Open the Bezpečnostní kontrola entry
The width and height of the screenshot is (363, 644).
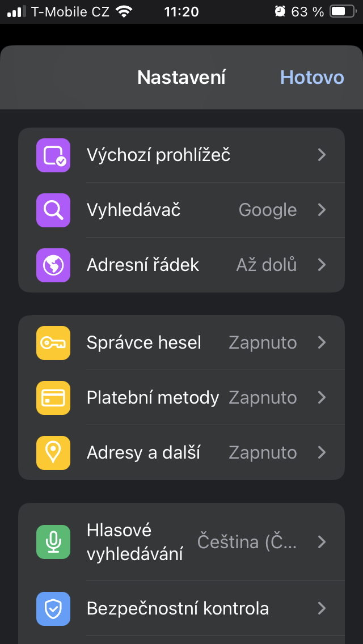[x=178, y=609]
